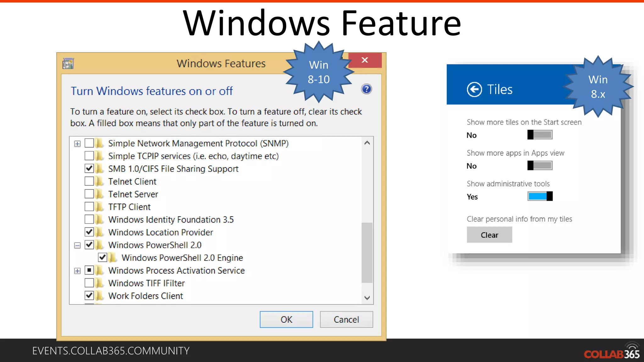Enable Simple TCPIP services checkbox

click(x=89, y=156)
